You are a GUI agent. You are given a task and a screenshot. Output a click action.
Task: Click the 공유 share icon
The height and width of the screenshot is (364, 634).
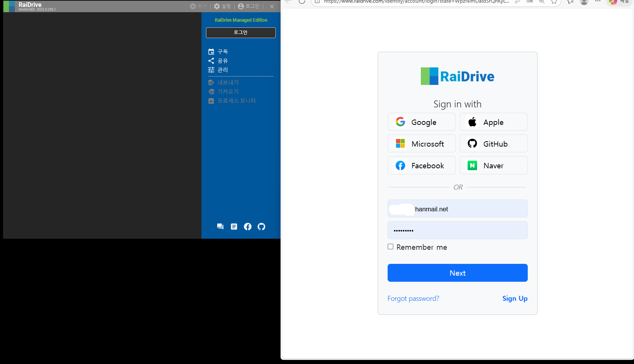coord(211,61)
